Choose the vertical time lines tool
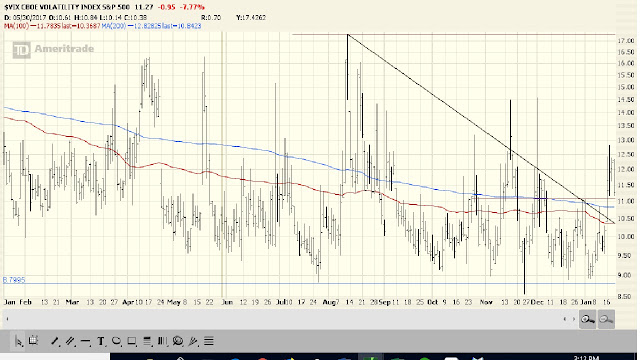This screenshot has height=360, width=640. [162, 341]
